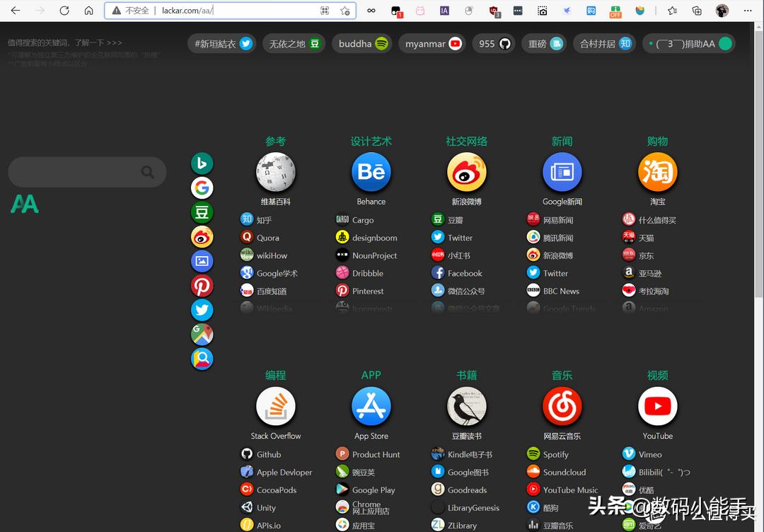Open the Github link under 编程

point(260,455)
